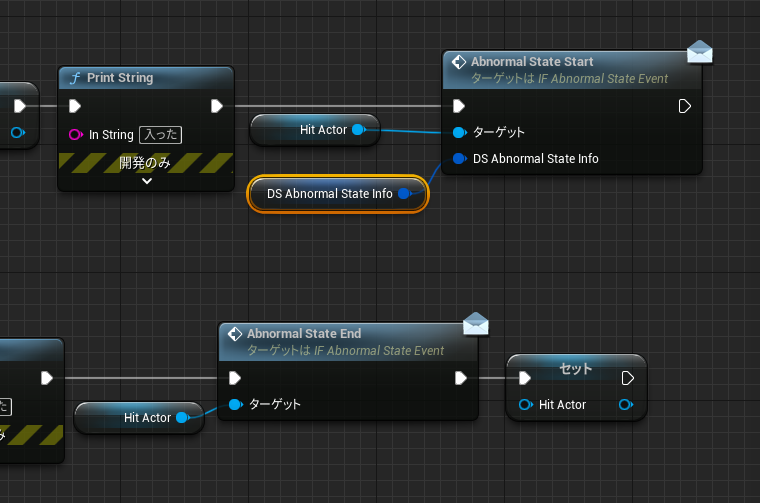Select the Print String node title
The width and height of the screenshot is (760, 503).
(120, 78)
